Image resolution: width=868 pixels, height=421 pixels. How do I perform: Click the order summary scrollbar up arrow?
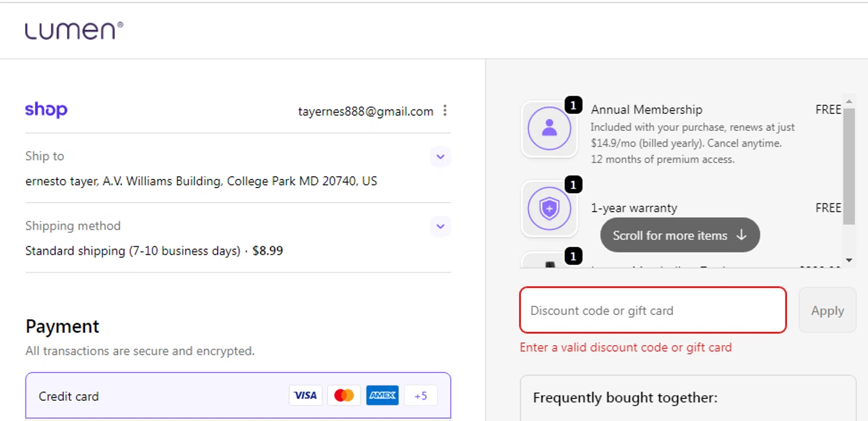[849, 101]
